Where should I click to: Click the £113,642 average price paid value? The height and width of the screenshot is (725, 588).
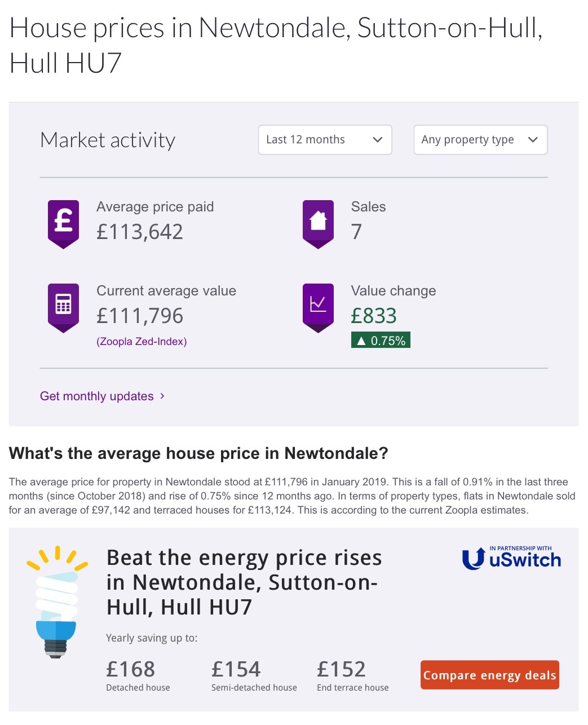(x=140, y=232)
